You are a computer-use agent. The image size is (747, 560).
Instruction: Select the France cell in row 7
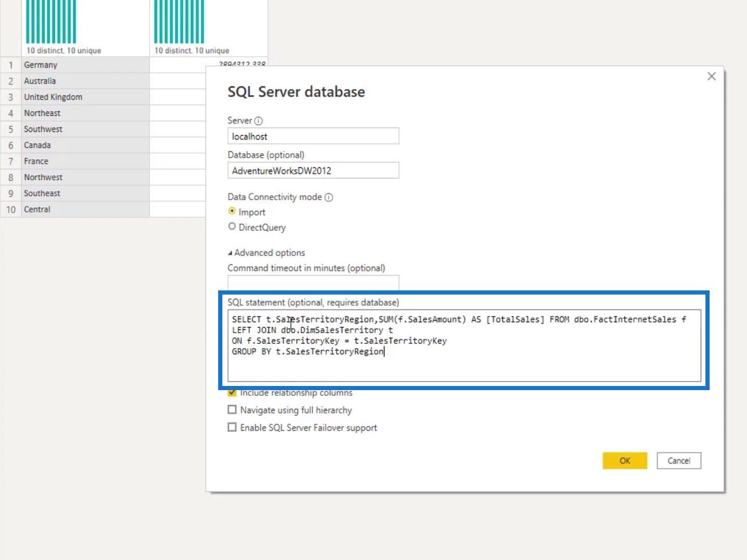(85, 162)
